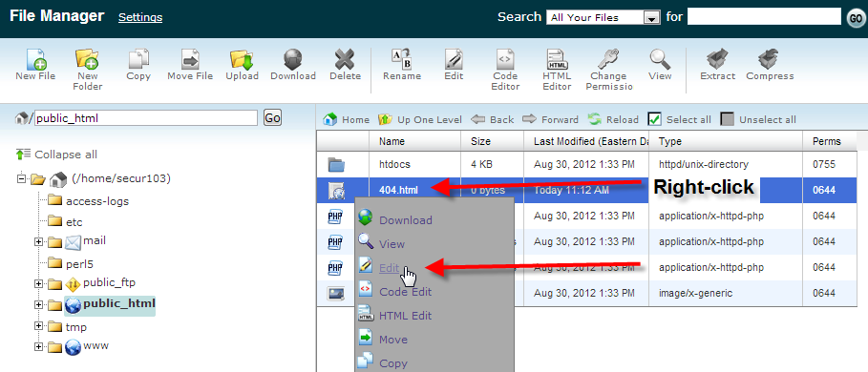The width and height of the screenshot is (868, 372).
Task: Choose Code Edit in context menu
Action: 405,291
